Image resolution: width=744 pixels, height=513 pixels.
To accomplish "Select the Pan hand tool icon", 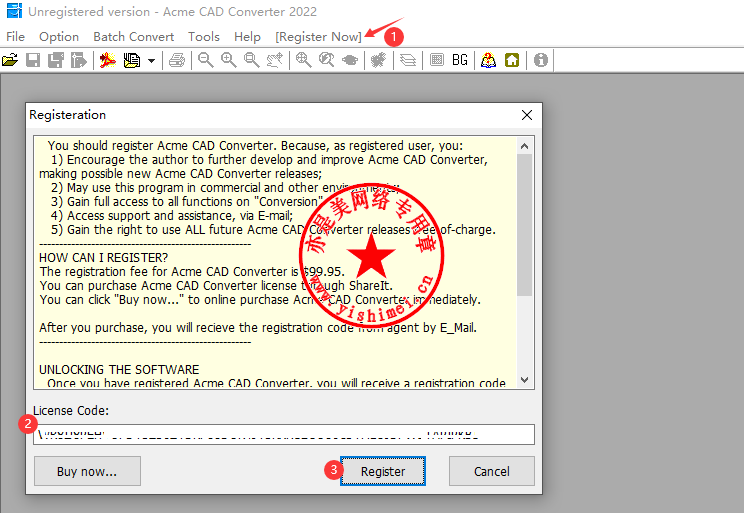I will click(x=275, y=60).
